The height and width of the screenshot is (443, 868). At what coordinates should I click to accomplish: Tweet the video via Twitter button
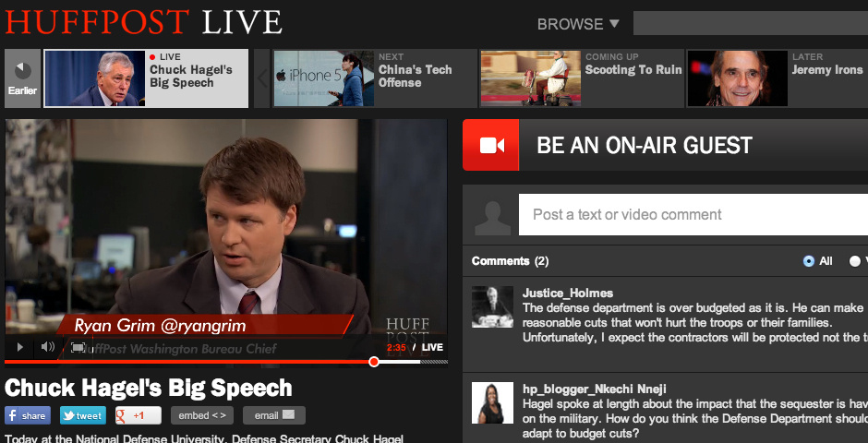tap(82, 415)
